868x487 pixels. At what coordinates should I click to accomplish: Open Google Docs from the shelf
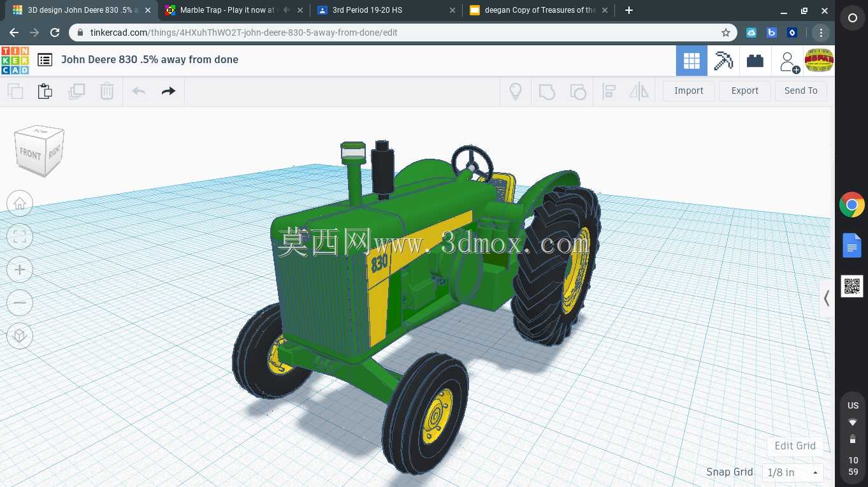[852, 245]
